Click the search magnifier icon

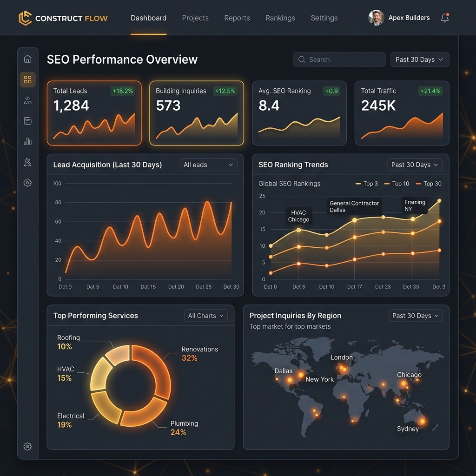coord(301,59)
